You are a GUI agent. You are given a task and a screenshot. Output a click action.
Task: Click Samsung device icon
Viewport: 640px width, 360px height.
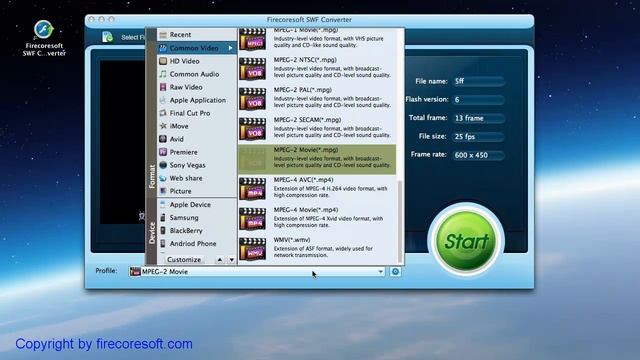pyautogui.click(x=163, y=218)
